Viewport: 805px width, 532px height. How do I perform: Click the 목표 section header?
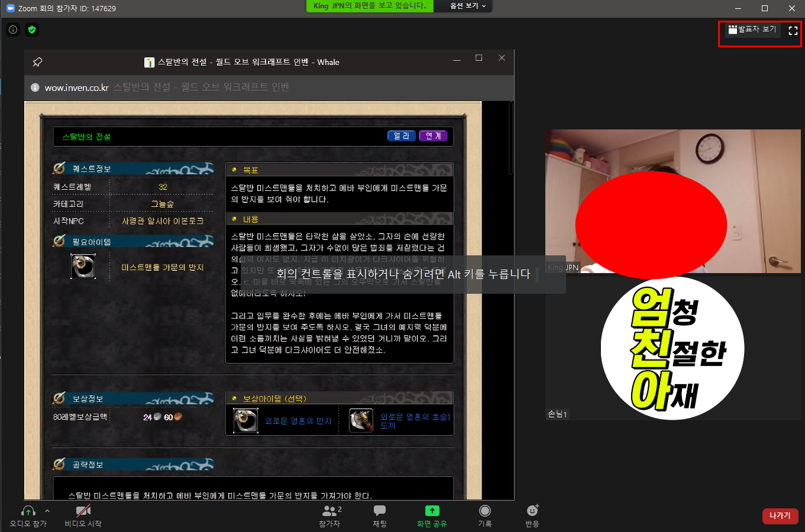tap(340, 170)
